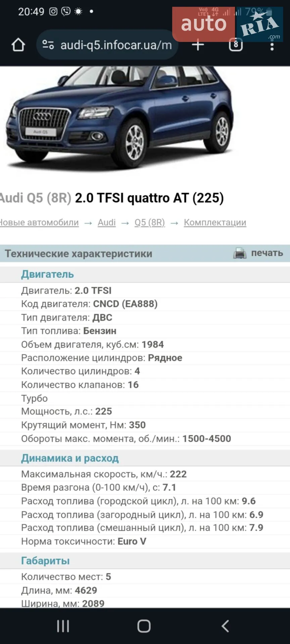
Task: Tap the browser home icon
Action: click(x=18, y=45)
